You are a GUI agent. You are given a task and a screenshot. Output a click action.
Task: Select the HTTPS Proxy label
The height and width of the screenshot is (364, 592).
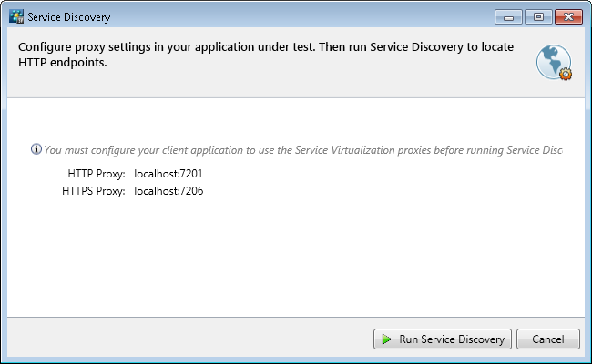pyautogui.click(x=93, y=191)
